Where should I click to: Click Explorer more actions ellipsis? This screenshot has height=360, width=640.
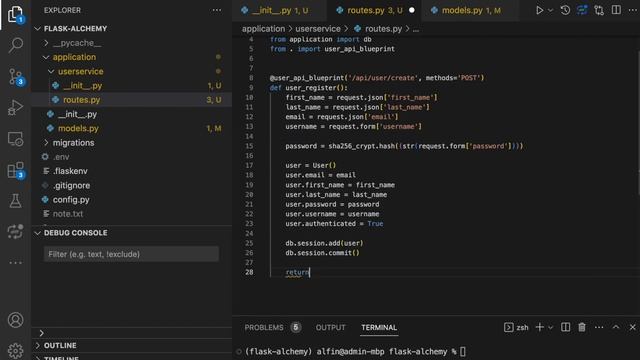point(217,10)
